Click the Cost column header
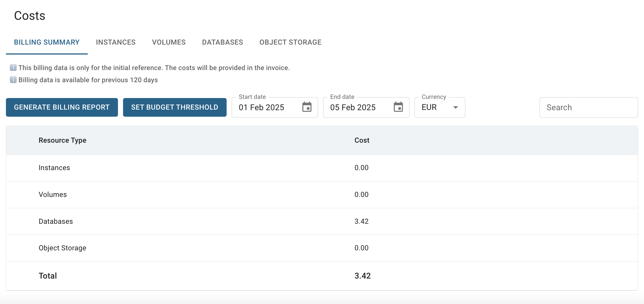The image size is (644, 304). click(362, 140)
